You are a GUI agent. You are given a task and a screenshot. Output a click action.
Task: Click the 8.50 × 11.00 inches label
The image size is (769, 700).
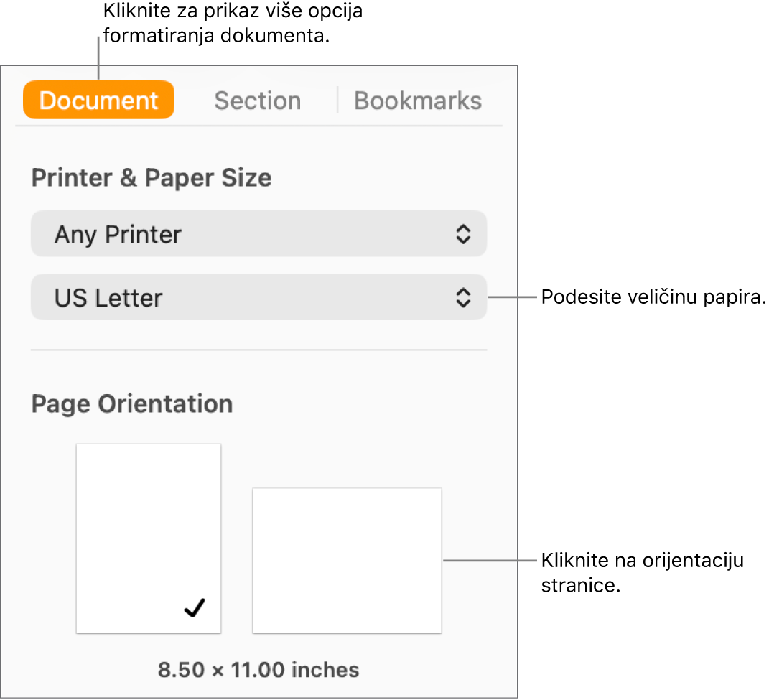(x=258, y=670)
